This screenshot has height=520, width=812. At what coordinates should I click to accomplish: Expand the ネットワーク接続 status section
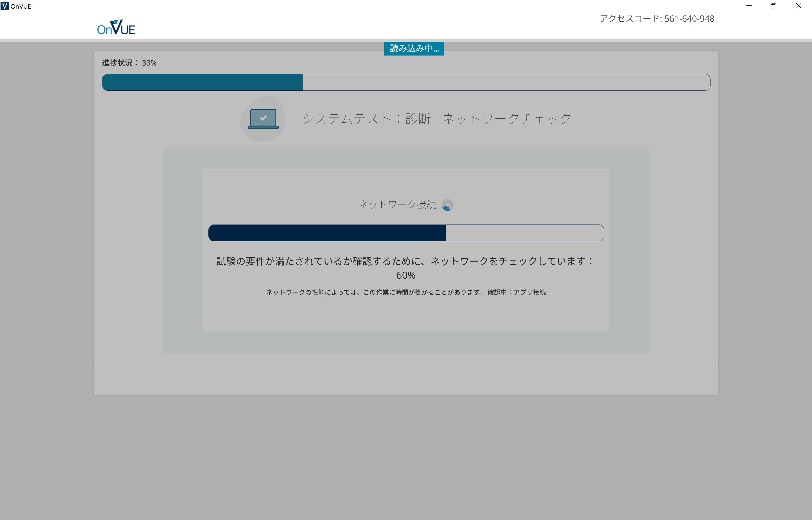tap(398, 204)
